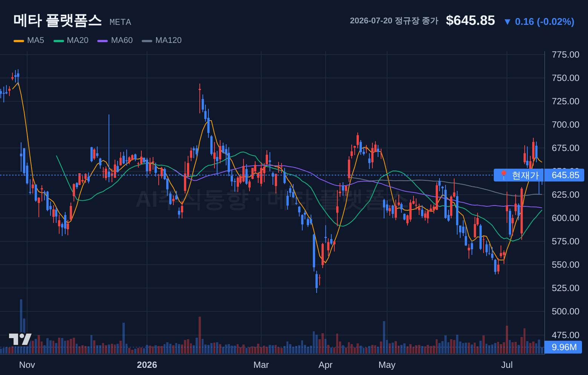Click the META ticker symbol
Screen dimensions: 588x375
click(120, 22)
